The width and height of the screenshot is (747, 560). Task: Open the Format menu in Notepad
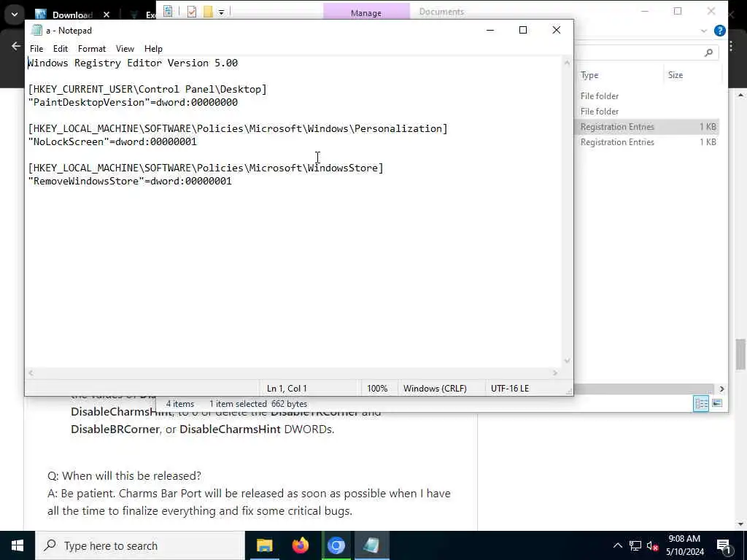91,49
